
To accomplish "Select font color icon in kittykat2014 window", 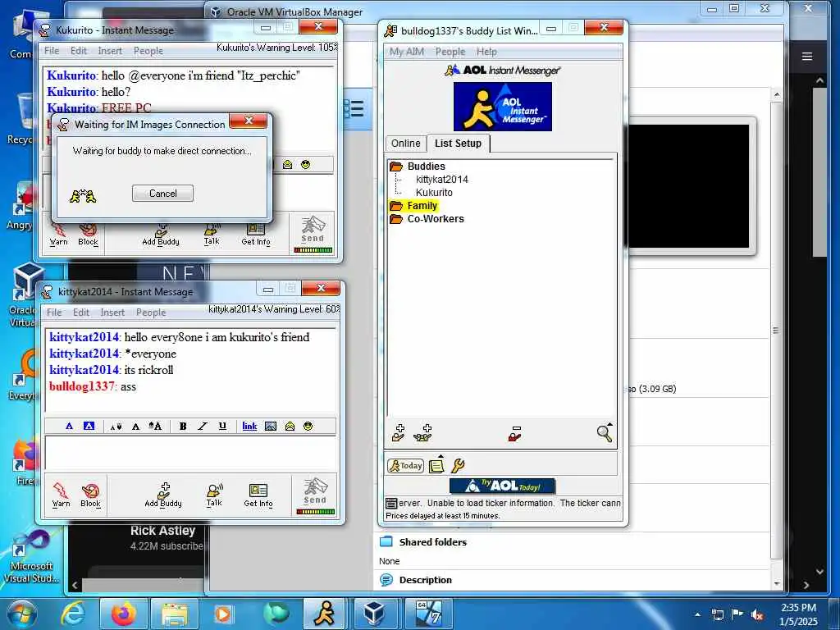I will coord(69,426).
